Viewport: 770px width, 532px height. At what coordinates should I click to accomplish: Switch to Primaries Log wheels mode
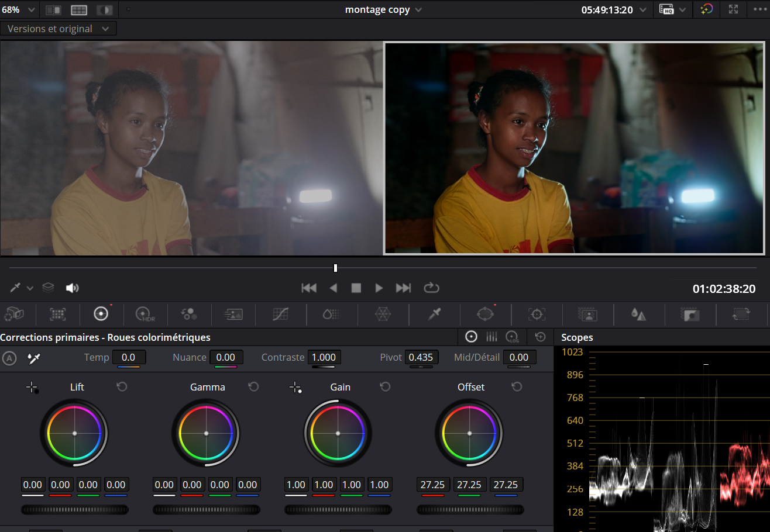tap(513, 337)
